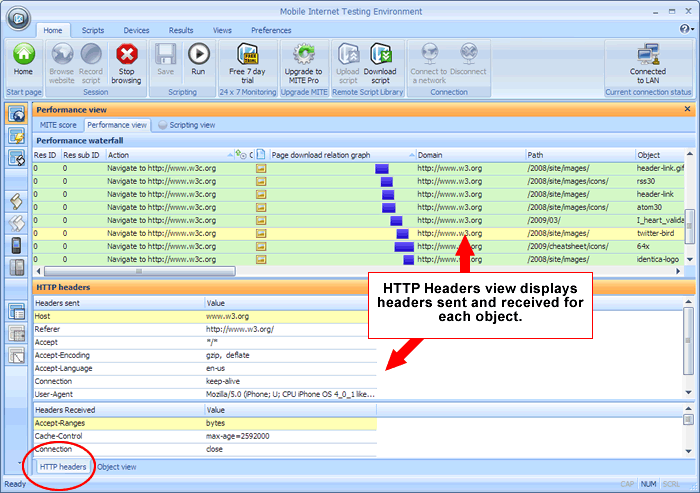The height and width of the screenshot is (493, 700).
Task: Switch to the Object view tab
Action: point(117,467)
